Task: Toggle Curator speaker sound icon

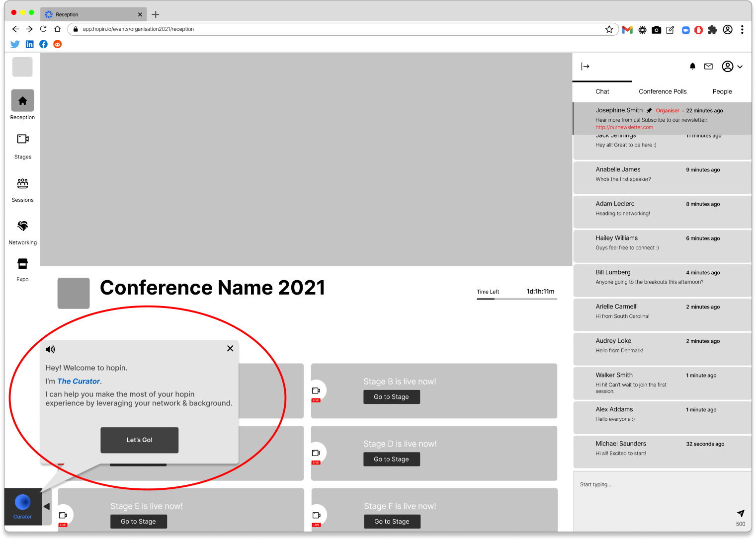Action: point(50,350)
